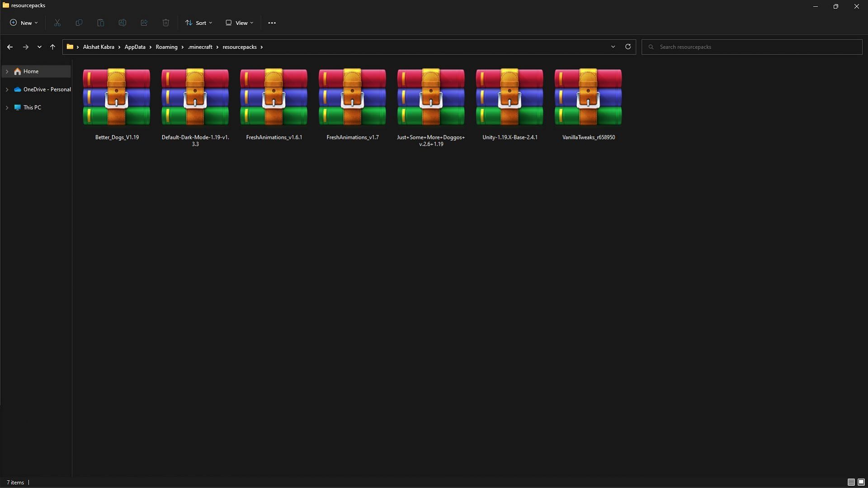Expand the Home tree node
Viewport: 868px width, 488px height.
(x=7, y=71)
